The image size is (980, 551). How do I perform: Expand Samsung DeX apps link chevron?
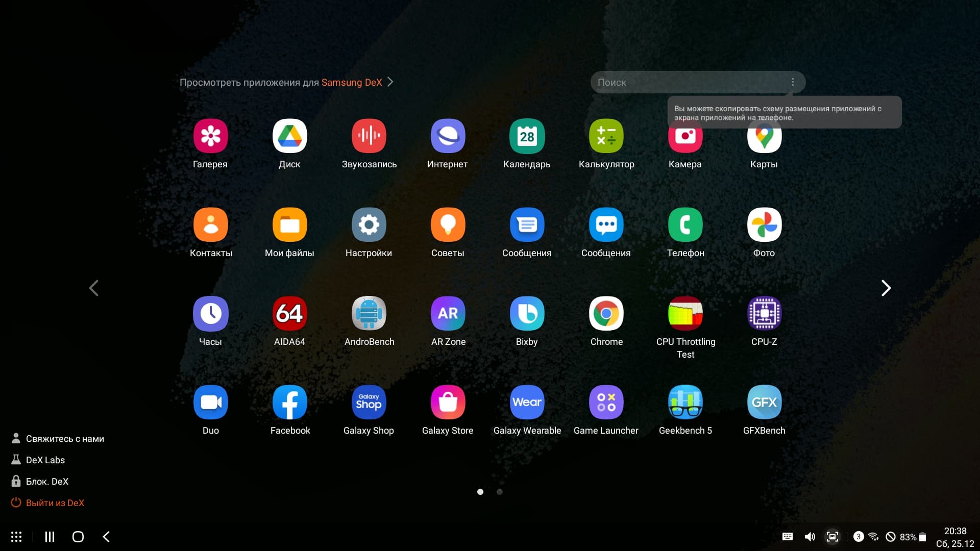pyautogui.click(x=390, y=82)
